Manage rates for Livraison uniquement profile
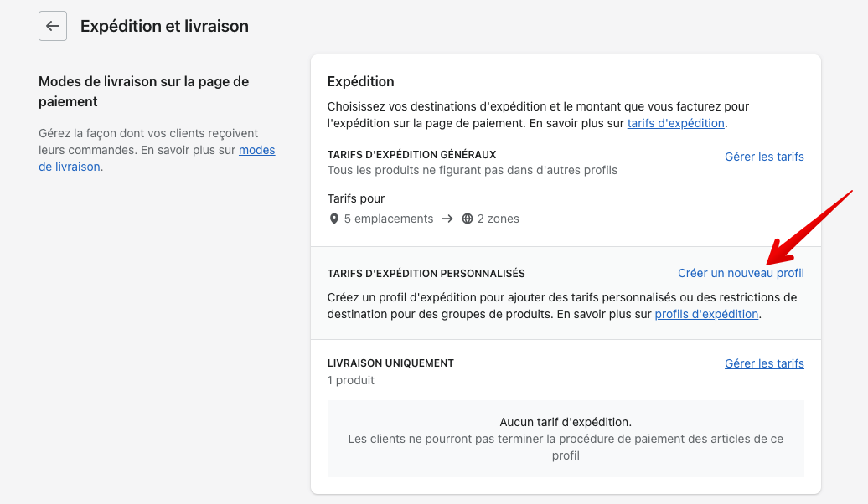Viewport: 868px width, 504px height. 764,363
